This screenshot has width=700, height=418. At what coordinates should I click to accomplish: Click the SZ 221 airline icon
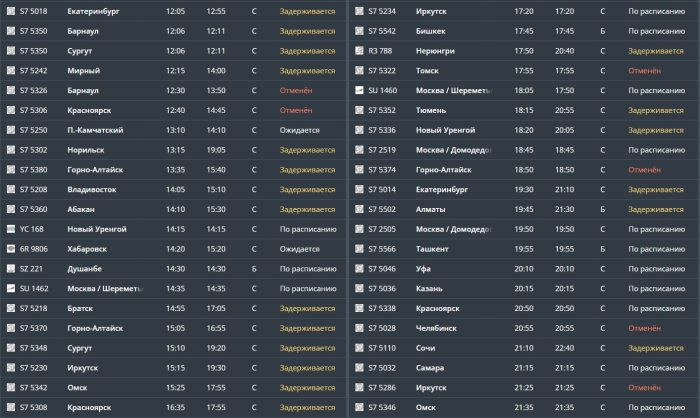point(10,268)
